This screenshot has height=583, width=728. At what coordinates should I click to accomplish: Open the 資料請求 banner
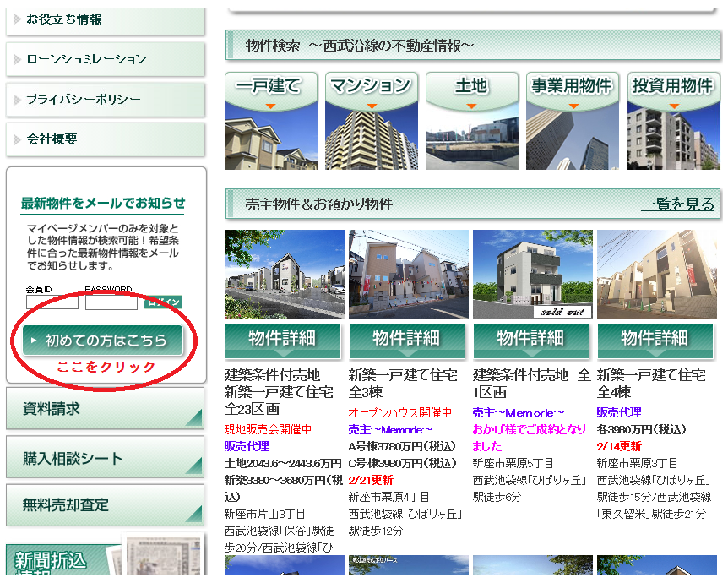[x=106, y=409]
